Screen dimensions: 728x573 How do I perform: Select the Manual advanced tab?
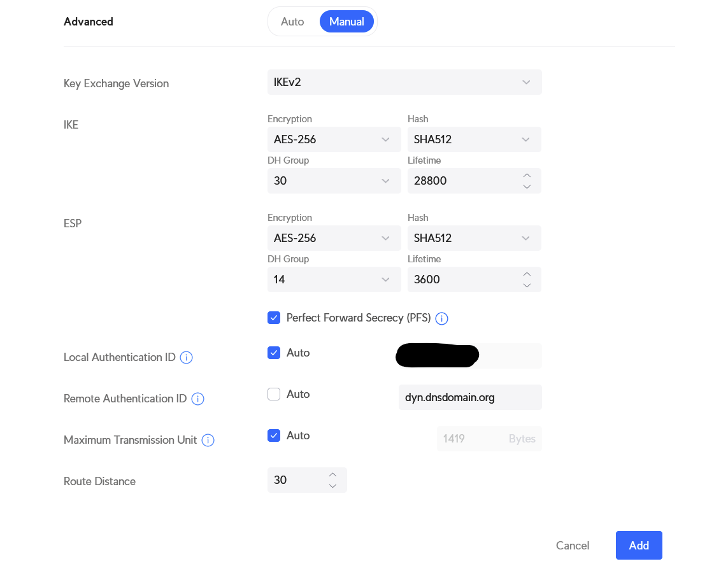[x=346, y=22]
